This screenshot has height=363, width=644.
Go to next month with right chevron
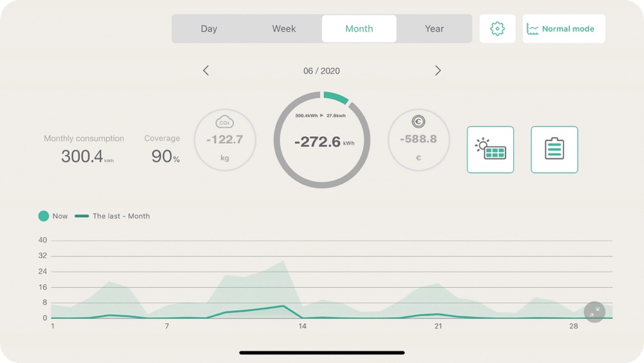coord(438,71)
